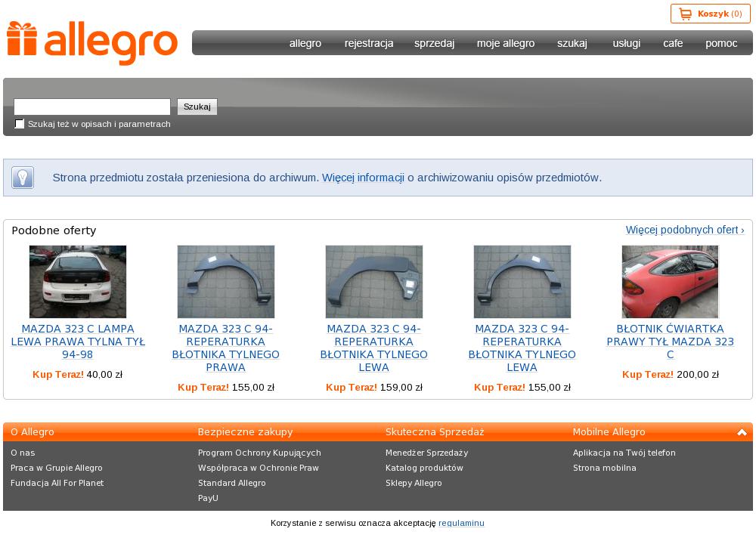Open BŁOTNIK ĆWIARTKA PRAWY TYŁ listing
756x538 pixels.
[x=670, y=342]
